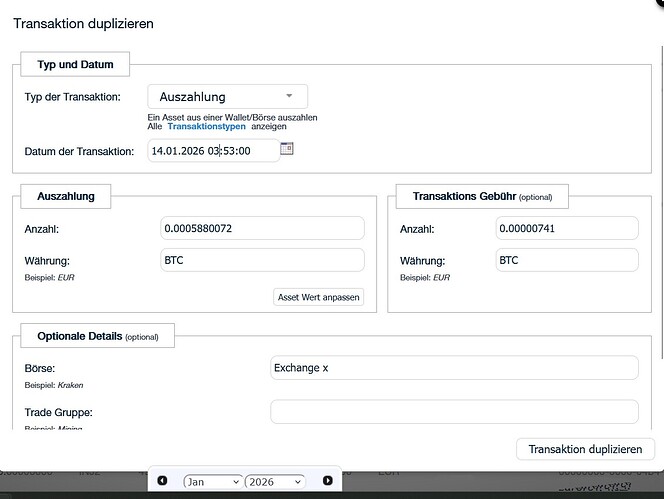Viewport: 664px width, 499px height.
Task: Go to the next month with right arrow
Action: pyautogui.click(x=327, y=481)
